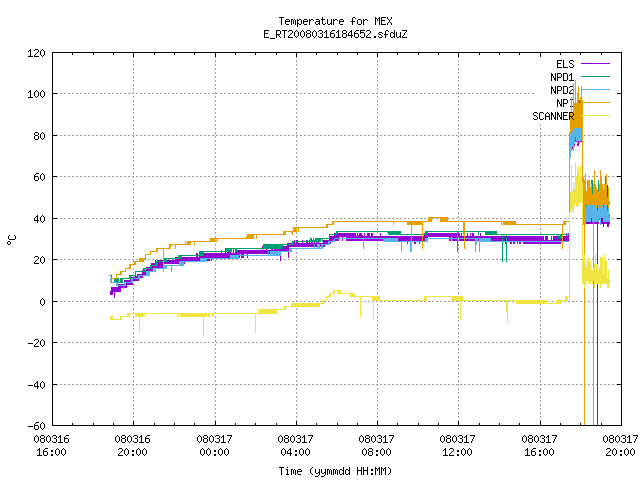Click the x-axis label '080317 16:00'
Image resolution: width=640 pixels, height=480 pixels.
pos(540,446)
